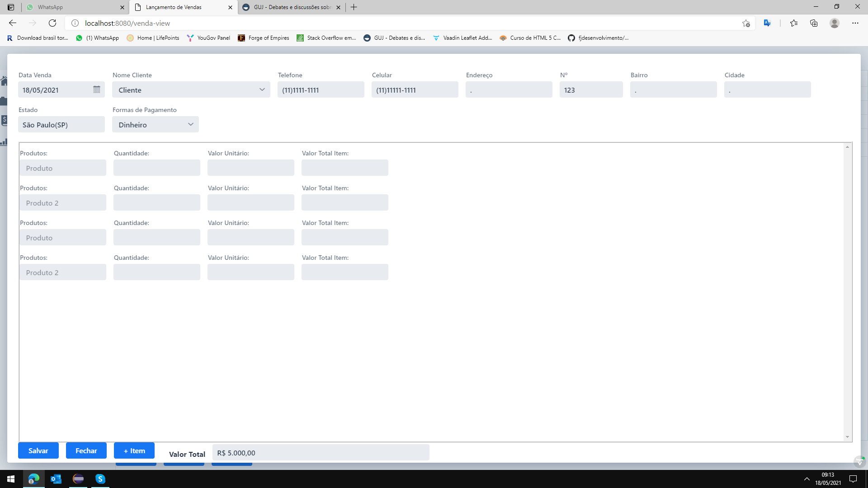This screenshot has height=488, width=868.
Task: View site information icon in address bar
Action: [x=75, y=23]
